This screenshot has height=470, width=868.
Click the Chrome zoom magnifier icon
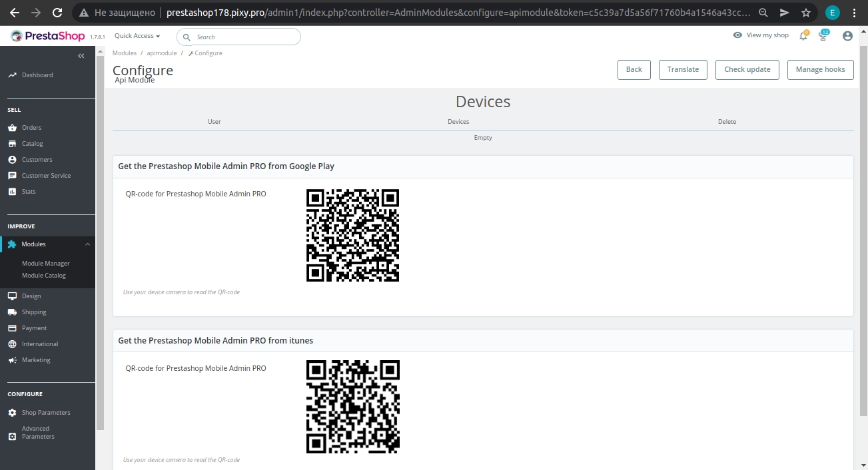point(763,13)
